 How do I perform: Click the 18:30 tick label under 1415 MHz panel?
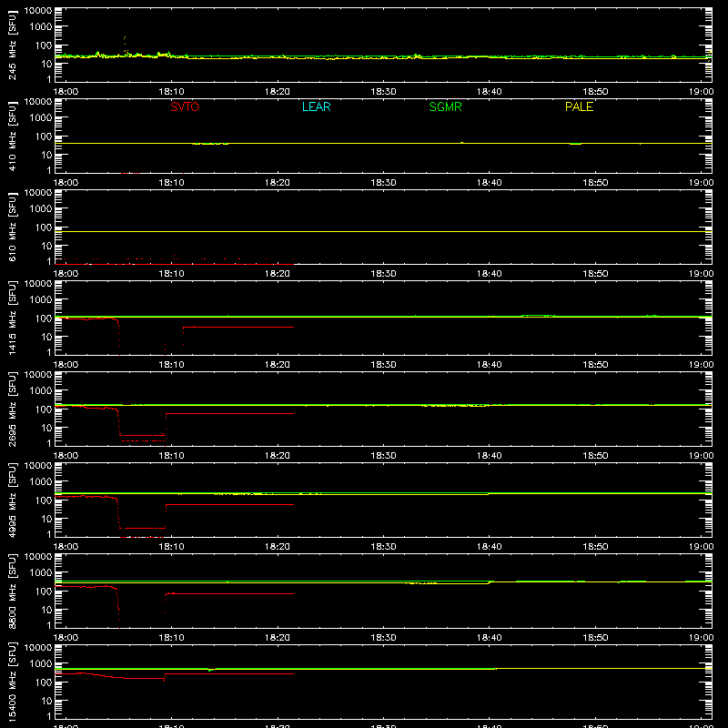(383, 365)
